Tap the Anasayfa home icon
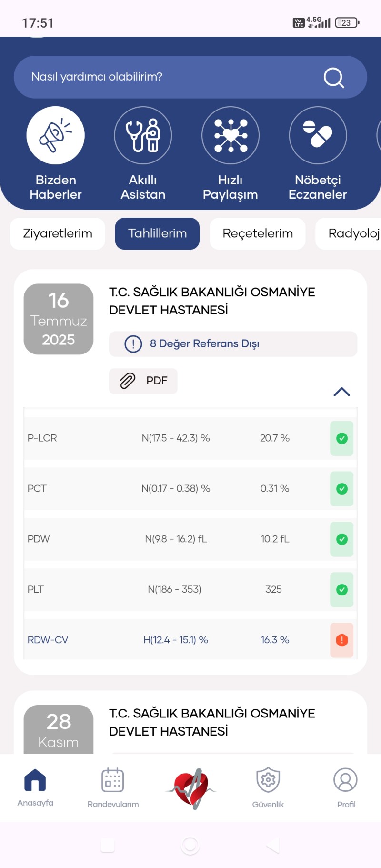The image size is (381, 868). click(x=35, y=780)
